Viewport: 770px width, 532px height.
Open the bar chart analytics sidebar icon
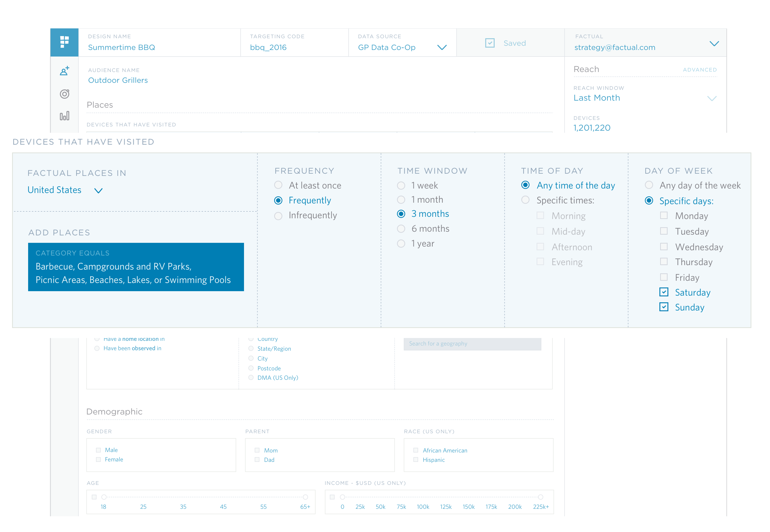(x=65, y=116)
